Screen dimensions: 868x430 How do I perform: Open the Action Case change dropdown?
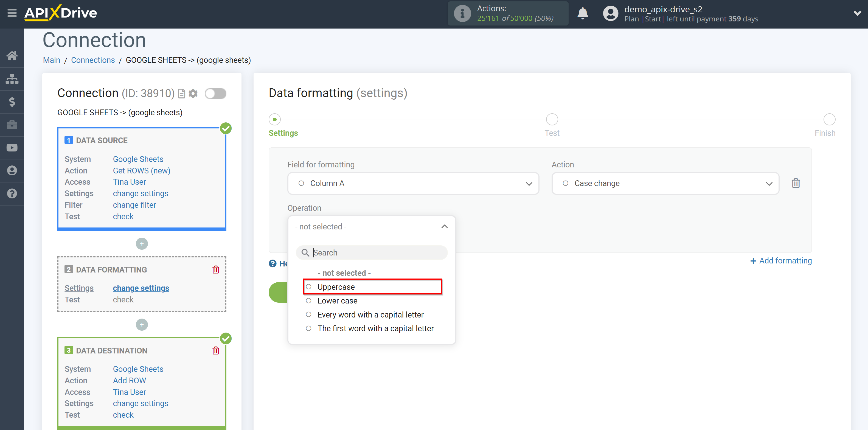click(665, 183)
